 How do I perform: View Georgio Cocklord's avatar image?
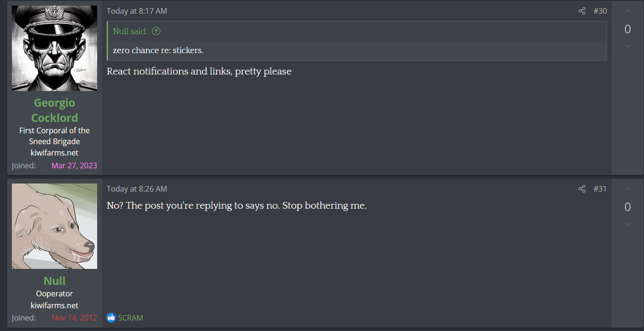click(x=54, y=48)
